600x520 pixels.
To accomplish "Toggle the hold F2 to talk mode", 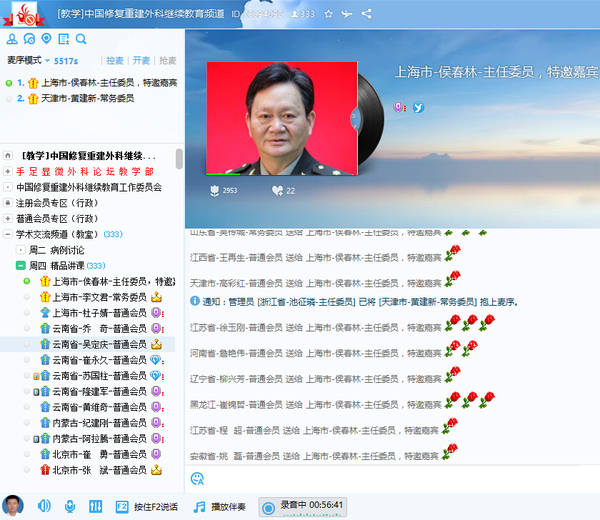I will click(148, 506).
